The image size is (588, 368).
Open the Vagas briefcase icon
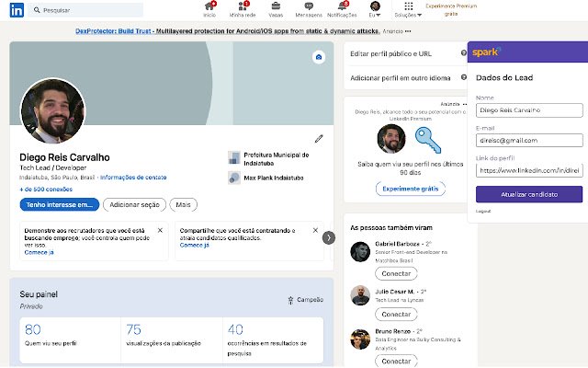[276, 10]
